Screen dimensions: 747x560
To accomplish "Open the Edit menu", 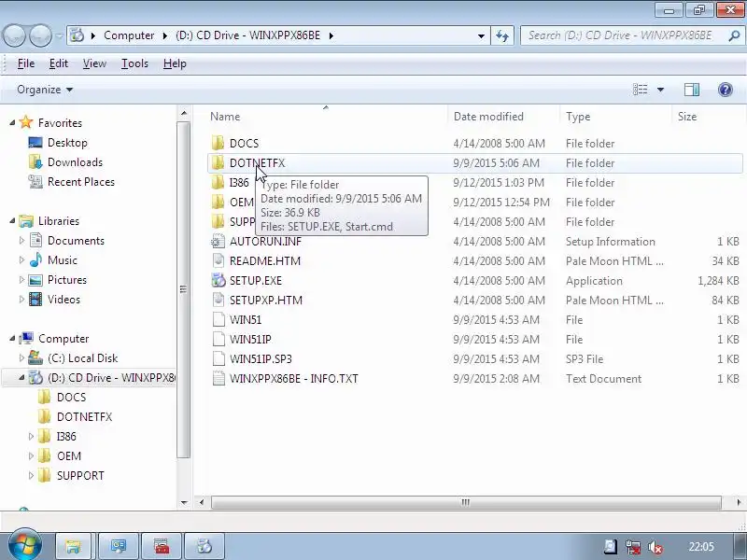I will tap(58, 63).
